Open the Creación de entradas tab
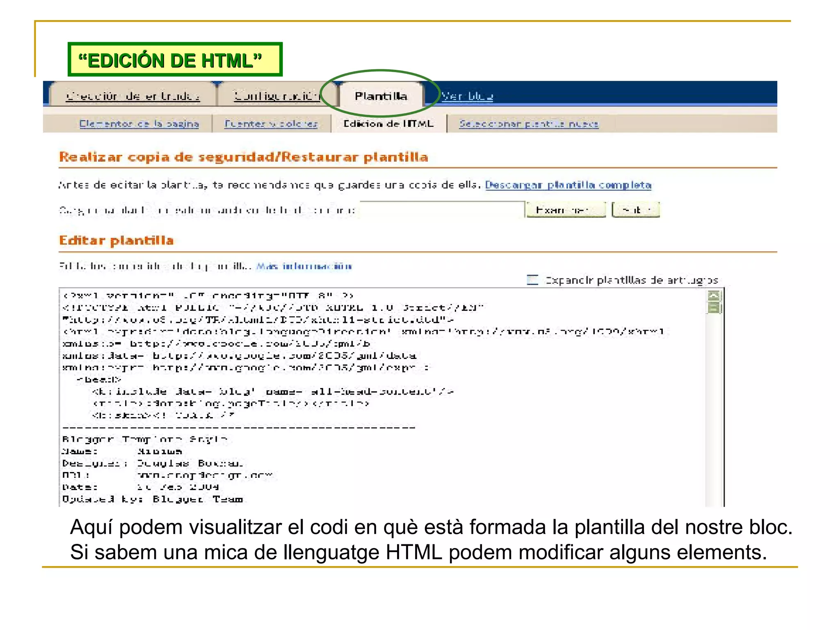 (133, 96)
